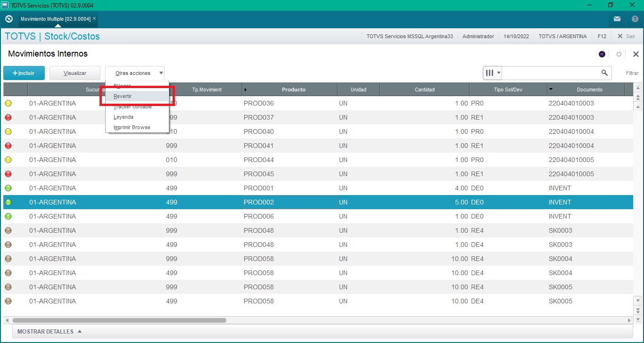This screenshot has height=343, width=644.
Task: Click the purple circular icon beside the gear
Action: (x=602, y=54)
